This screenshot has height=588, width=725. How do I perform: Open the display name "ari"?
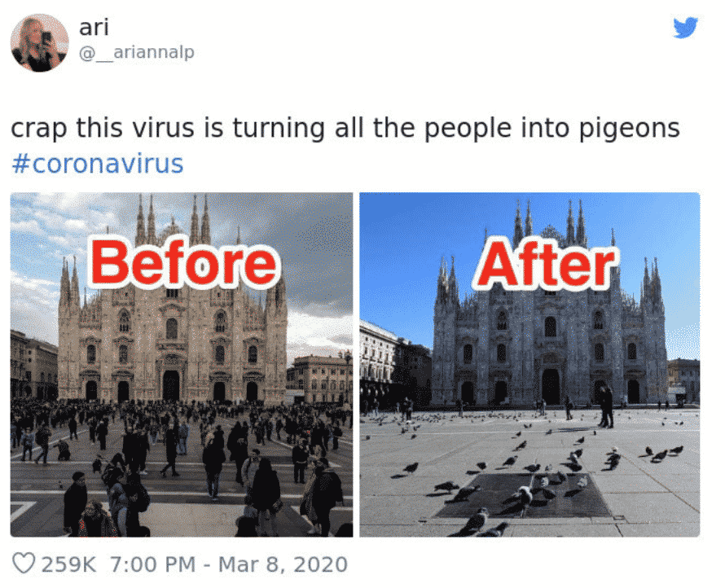(x=94, y=27)
